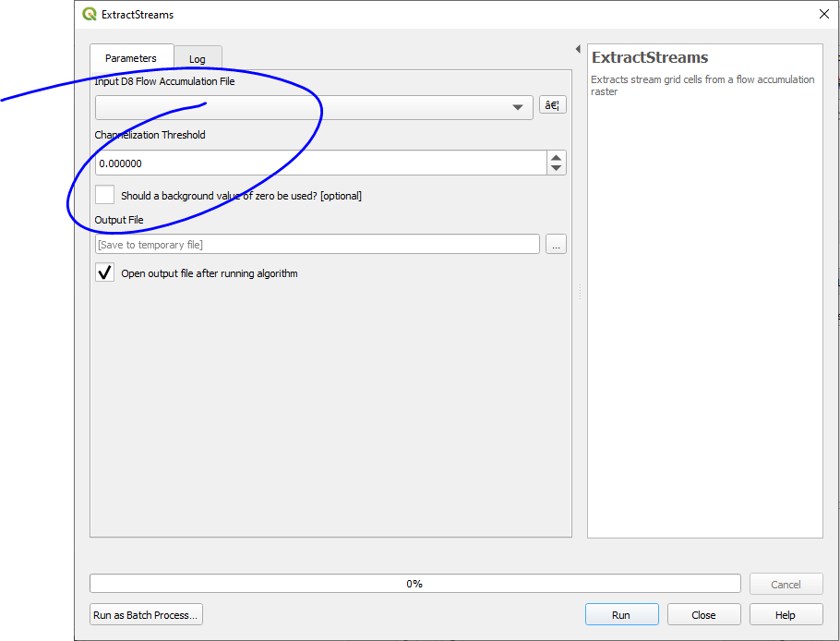Open output file browse options button
This screenshot has width=840, height=641.
(556, 245)
